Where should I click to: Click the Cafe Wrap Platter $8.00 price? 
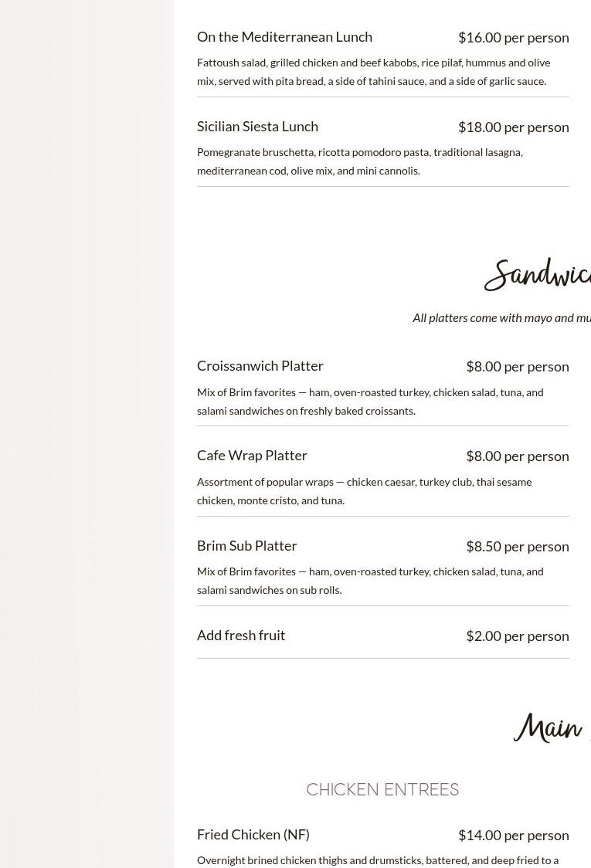pos(518,456)
